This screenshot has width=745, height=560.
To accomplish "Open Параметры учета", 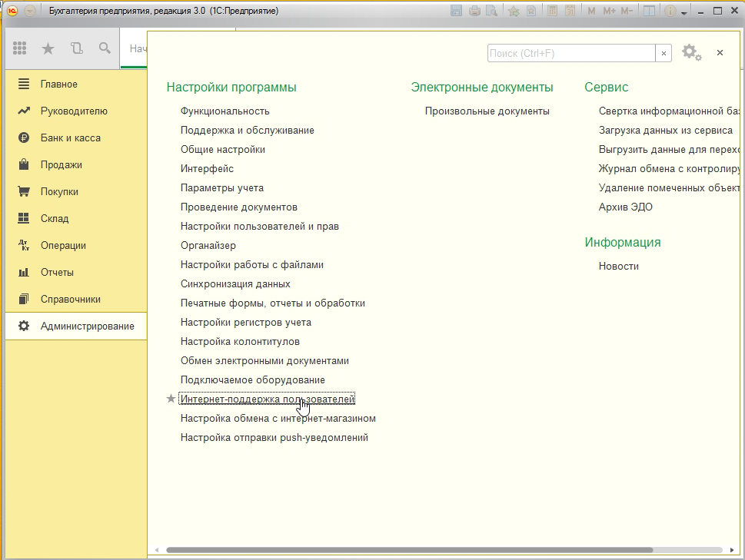I will coord(222,188).
